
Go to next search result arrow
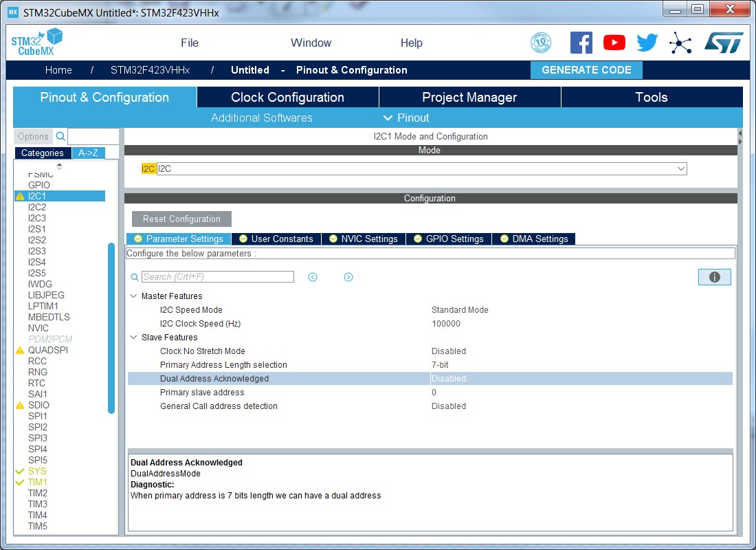(x=348, y=277)
